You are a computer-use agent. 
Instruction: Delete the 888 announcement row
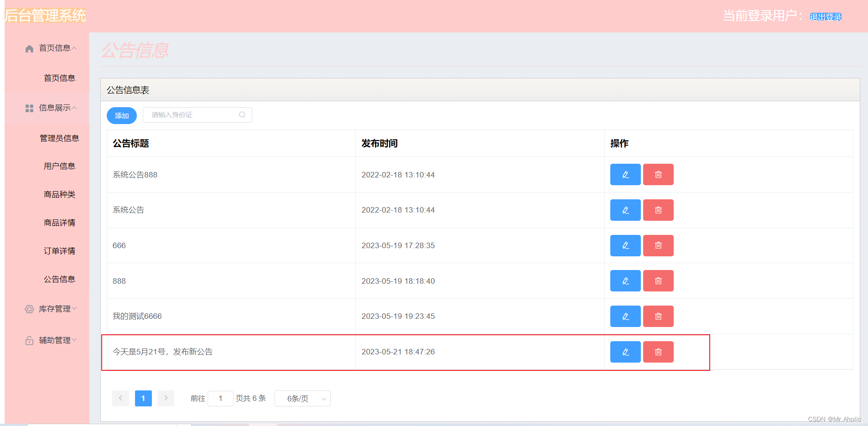point(658,281)
